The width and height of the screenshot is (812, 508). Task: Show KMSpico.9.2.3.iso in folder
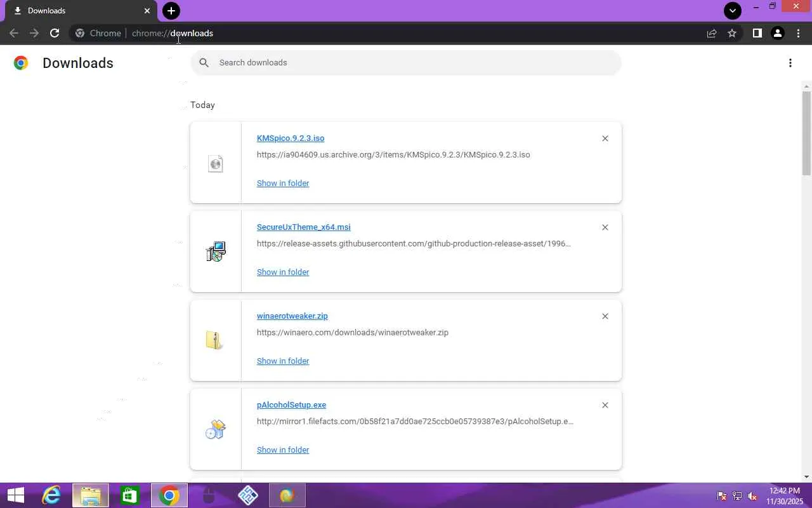click(x=283, y=184)
